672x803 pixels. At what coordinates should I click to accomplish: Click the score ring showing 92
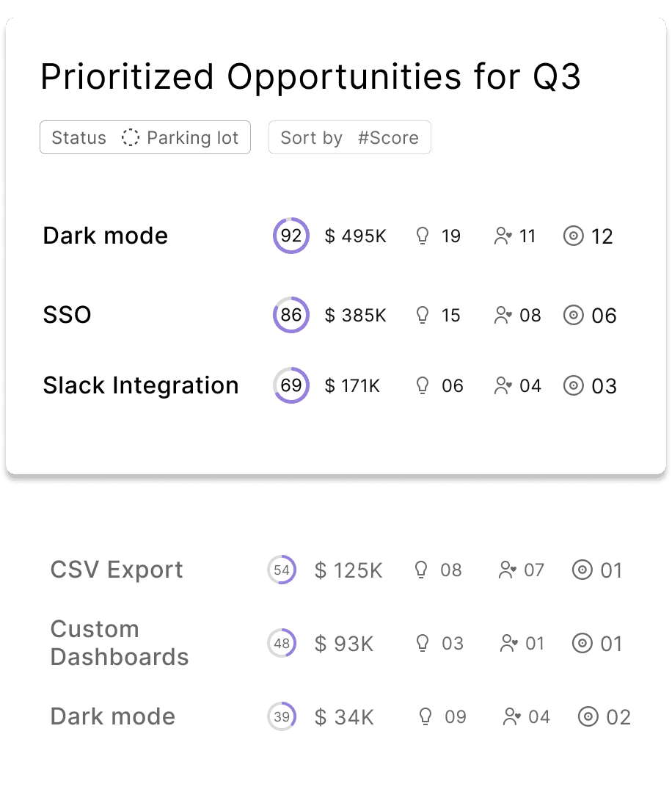(x=291, y=236)
